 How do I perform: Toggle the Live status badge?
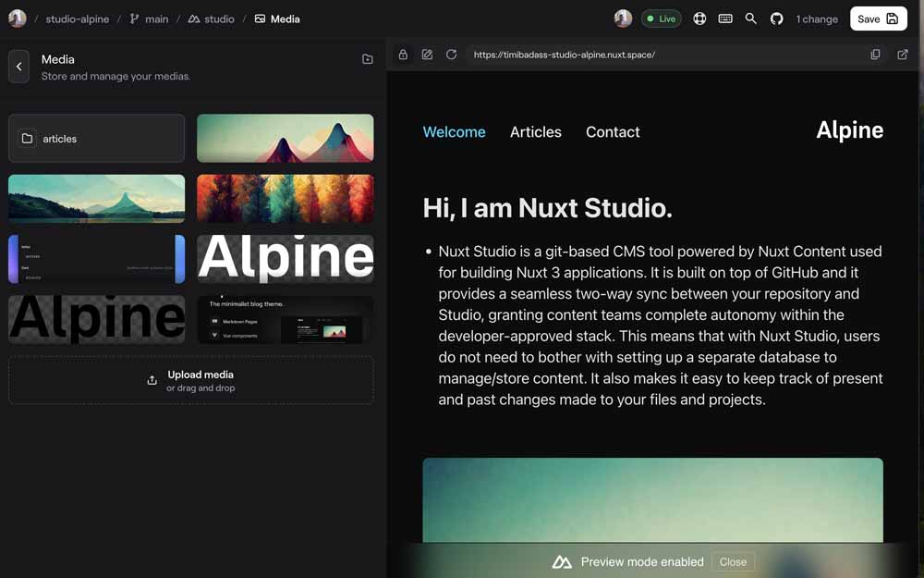click(661, 18)
